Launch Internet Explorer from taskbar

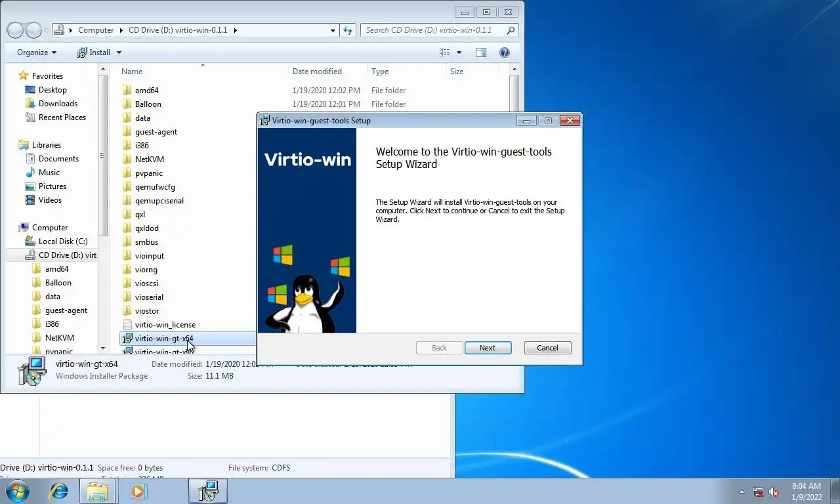59,491
